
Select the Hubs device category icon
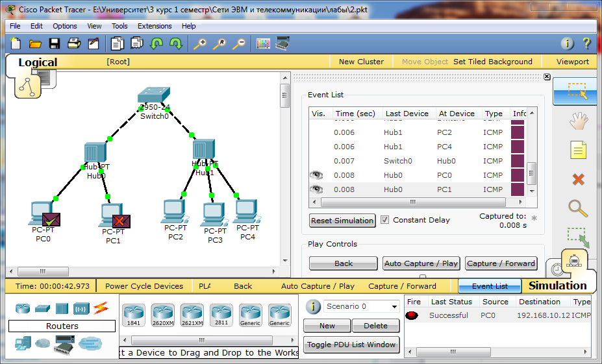point(62,308)
